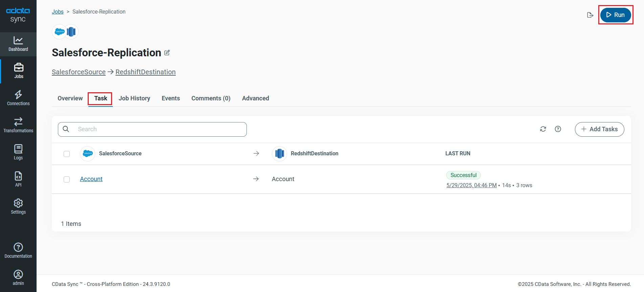Open the Logs page
Screen dimensions: 644x292
coord(18,152)
